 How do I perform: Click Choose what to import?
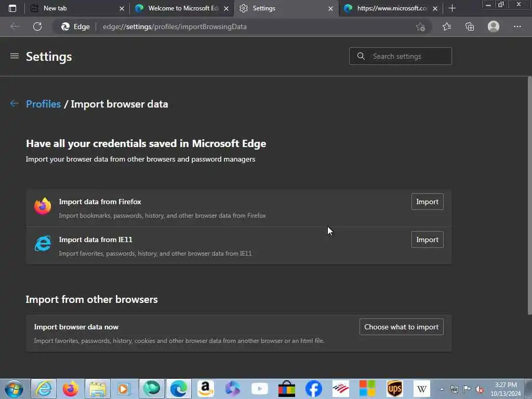(x=402, y=327)
